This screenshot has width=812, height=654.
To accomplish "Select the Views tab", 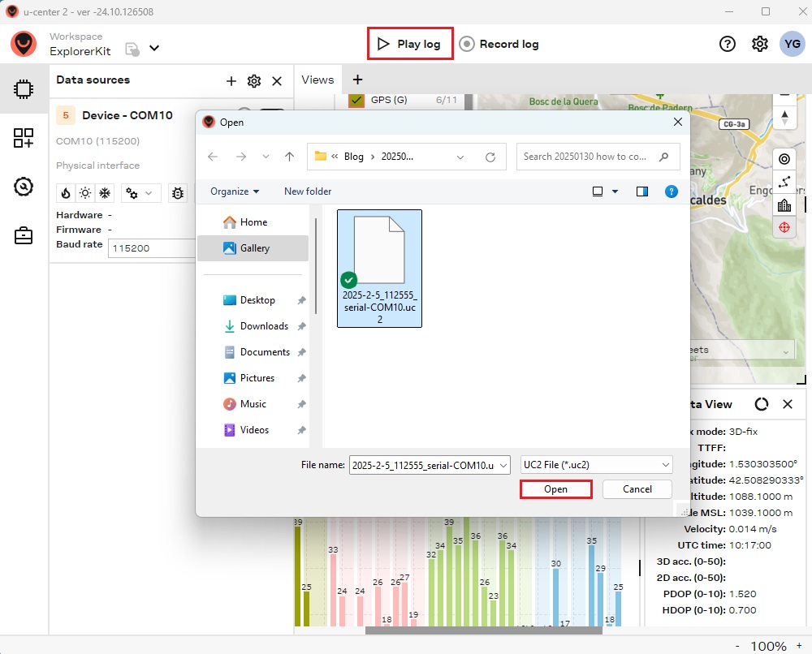I will click(317, 80).
